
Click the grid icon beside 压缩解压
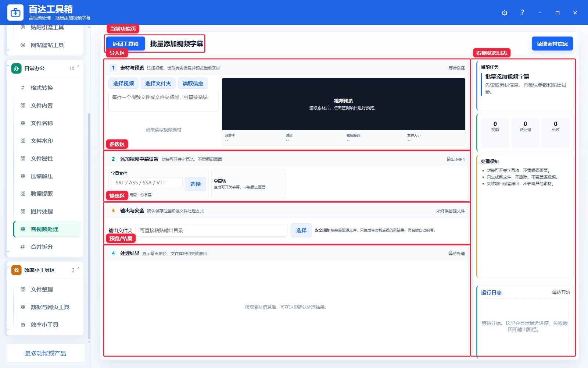(23, 176)
